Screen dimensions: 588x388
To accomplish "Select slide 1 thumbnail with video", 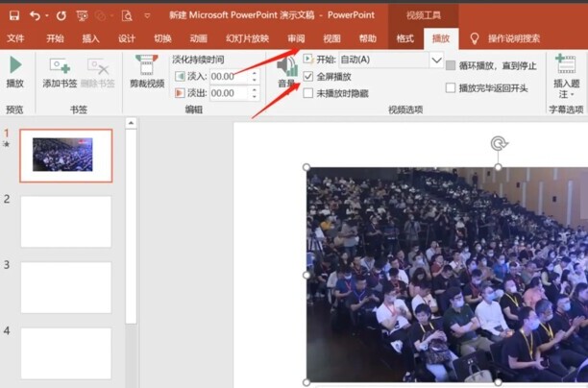I will (x=66, y=156).
